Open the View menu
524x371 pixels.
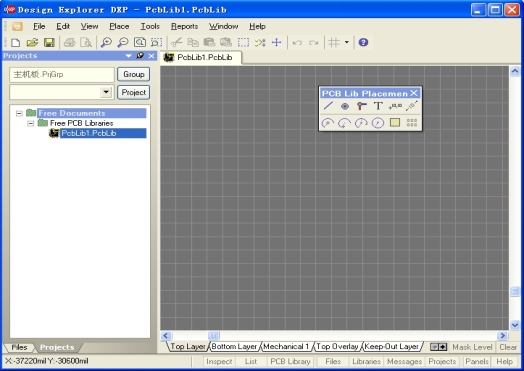click(x=89, y=26)
